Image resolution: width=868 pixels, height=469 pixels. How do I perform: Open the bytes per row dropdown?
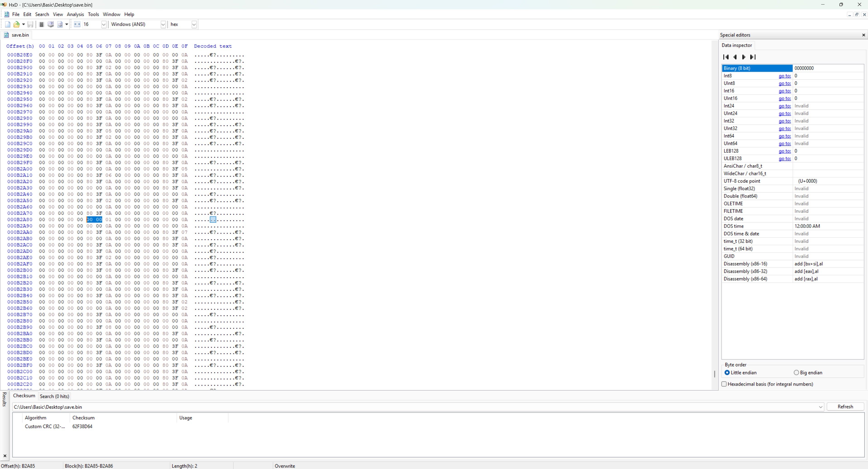click(x=104, y=24)
